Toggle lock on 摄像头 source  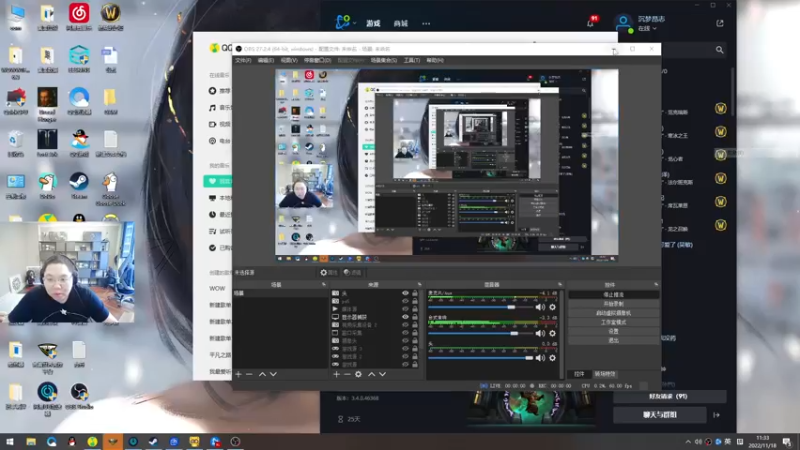[x=415, y=341]
